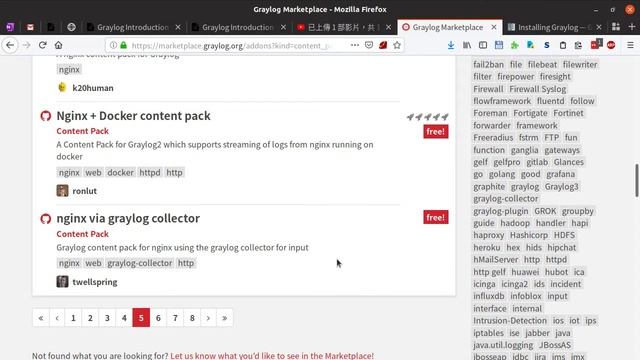Screen dimensions: 640x360
Task: Click the clipboard extension icon
Action: click(563, 45)
